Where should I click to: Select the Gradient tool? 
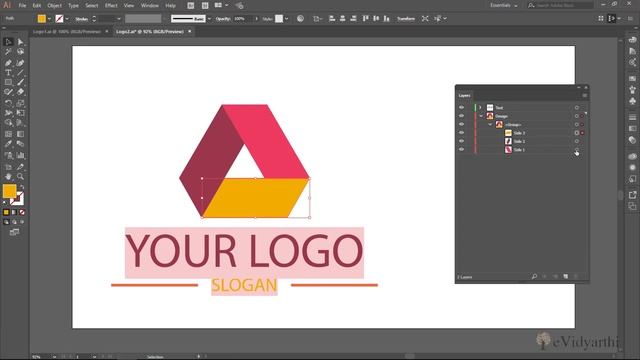pyautogui.click(x=20, y=134)
